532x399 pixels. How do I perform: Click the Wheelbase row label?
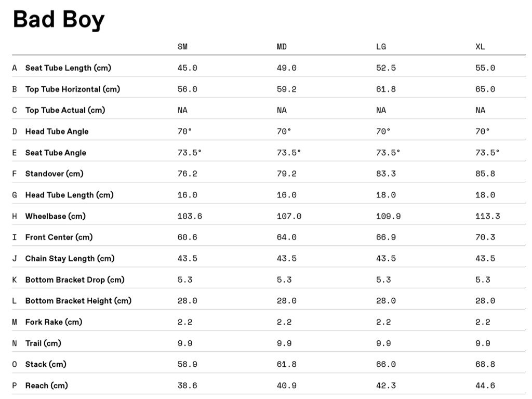pyautogui.click(x=55, y=216)
